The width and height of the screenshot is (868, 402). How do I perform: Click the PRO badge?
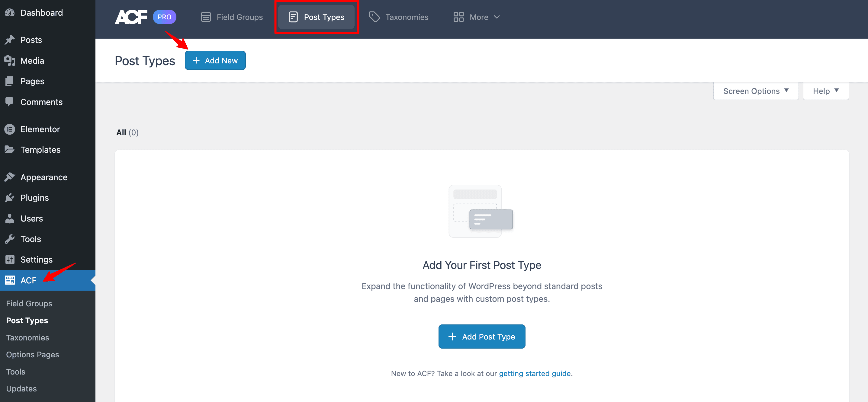[x=164, y=17]
